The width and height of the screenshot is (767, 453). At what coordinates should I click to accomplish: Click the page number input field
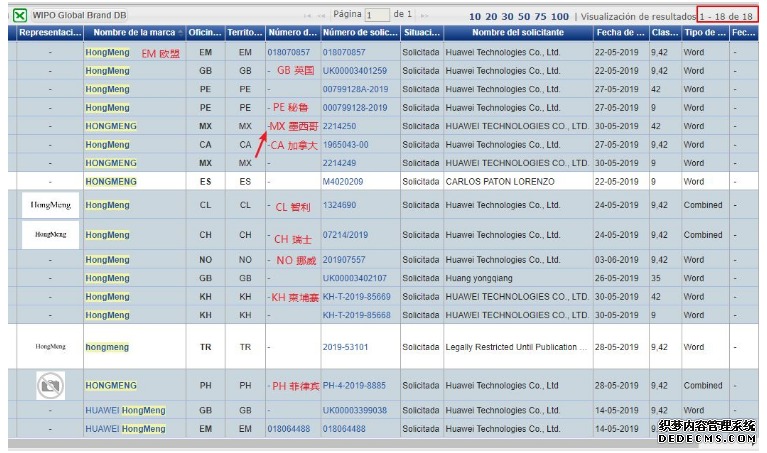[x=377, y=15]
